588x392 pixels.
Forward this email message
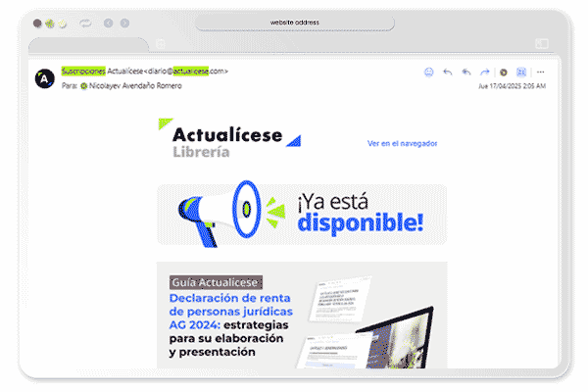pos(484,72)
